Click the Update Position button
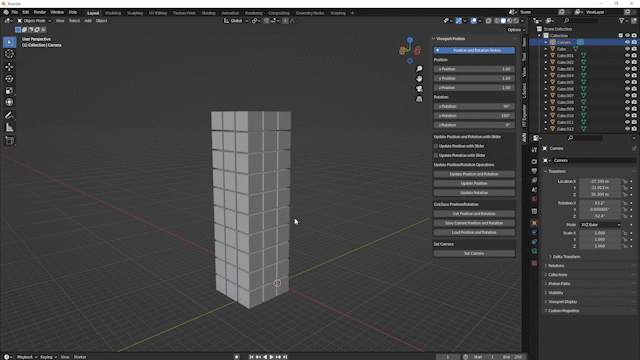Image resolution: width=640 pixels, height=360 pixels. 474,184
